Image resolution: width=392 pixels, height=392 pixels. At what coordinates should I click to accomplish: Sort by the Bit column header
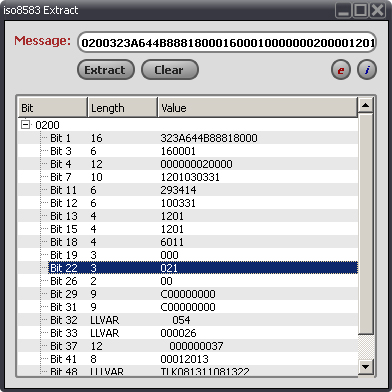53,108
